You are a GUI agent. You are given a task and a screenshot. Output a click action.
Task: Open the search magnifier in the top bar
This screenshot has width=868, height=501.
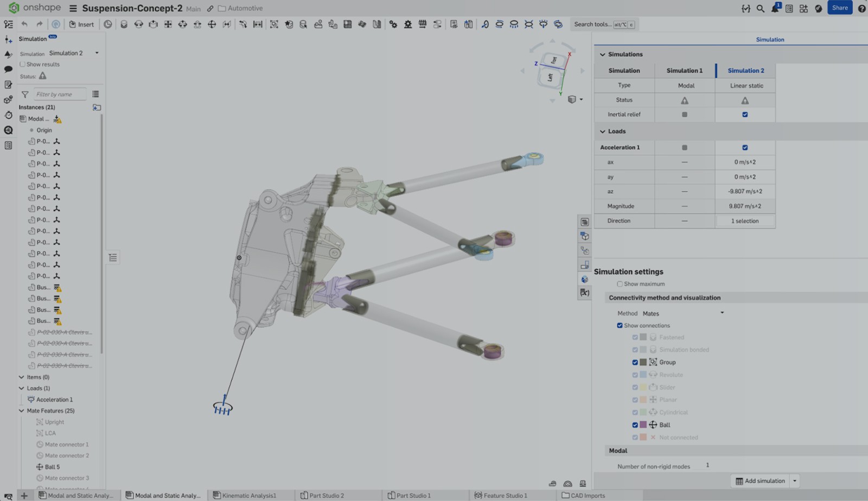761,8
